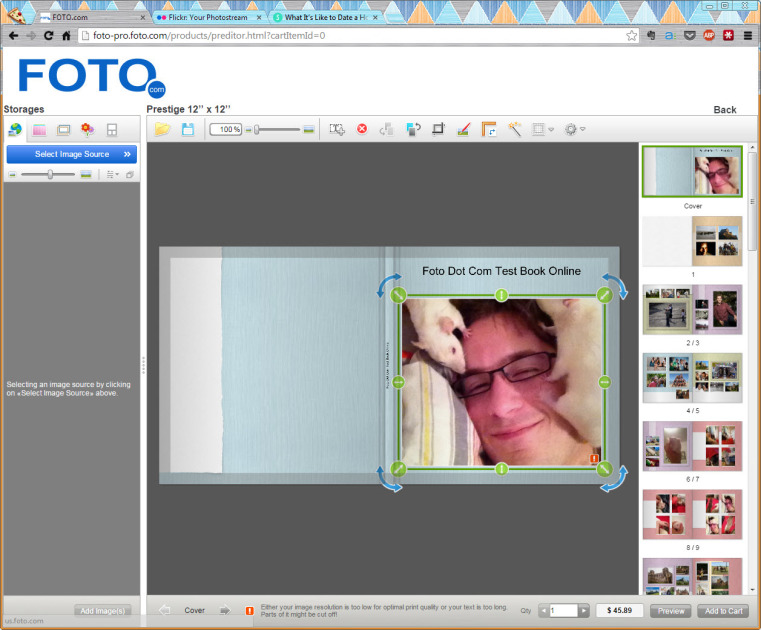Viewport: 761px width, 630px height.
Task: Open the settings gear dropdown
Action: click(574, 129)
